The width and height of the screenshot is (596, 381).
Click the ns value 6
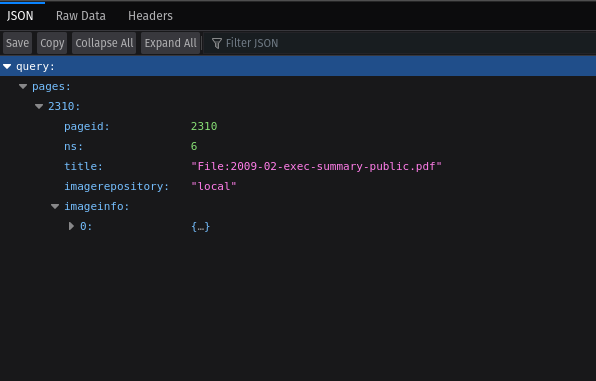(194, 146)
